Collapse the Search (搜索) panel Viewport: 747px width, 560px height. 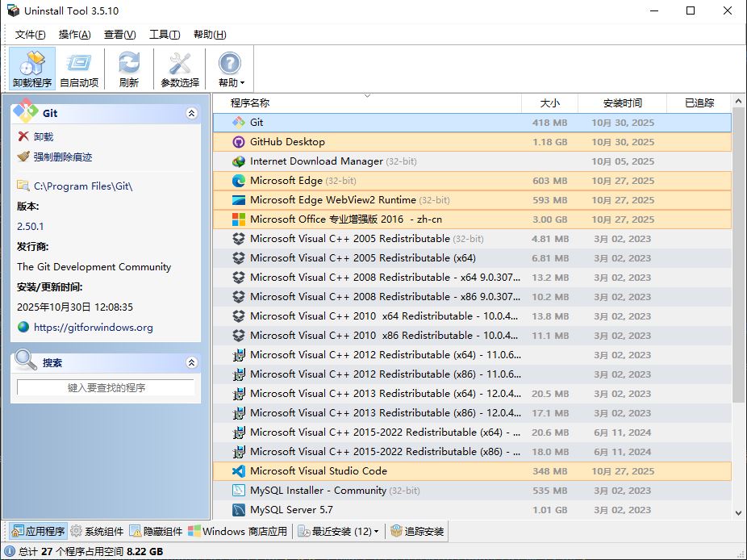pos(191,363)
